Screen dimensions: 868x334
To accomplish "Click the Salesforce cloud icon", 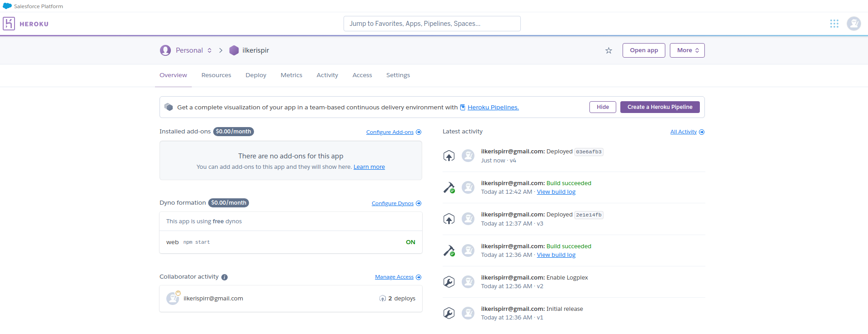I will tap(7, 6).
